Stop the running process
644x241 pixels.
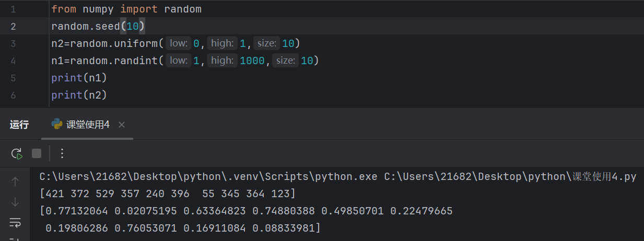(37, 153)
